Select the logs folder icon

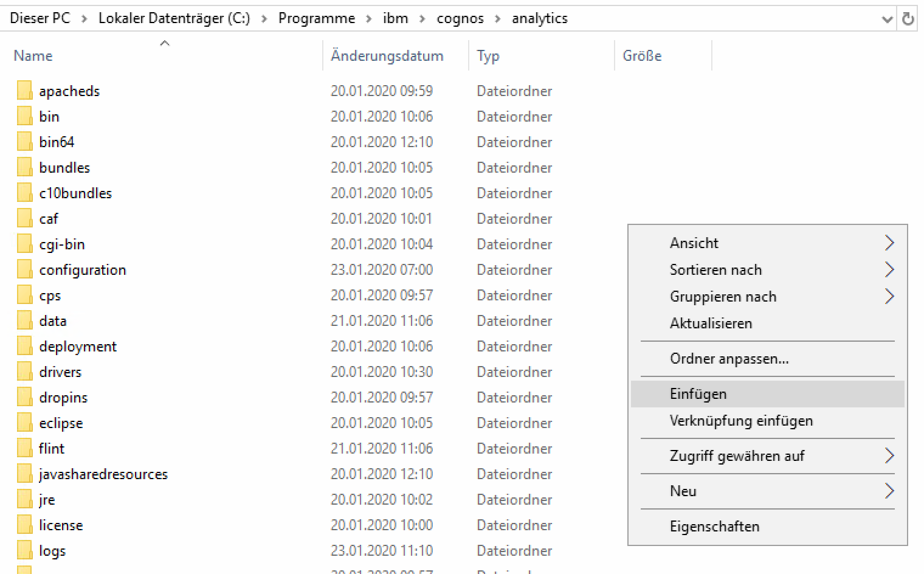pos(24,550)
